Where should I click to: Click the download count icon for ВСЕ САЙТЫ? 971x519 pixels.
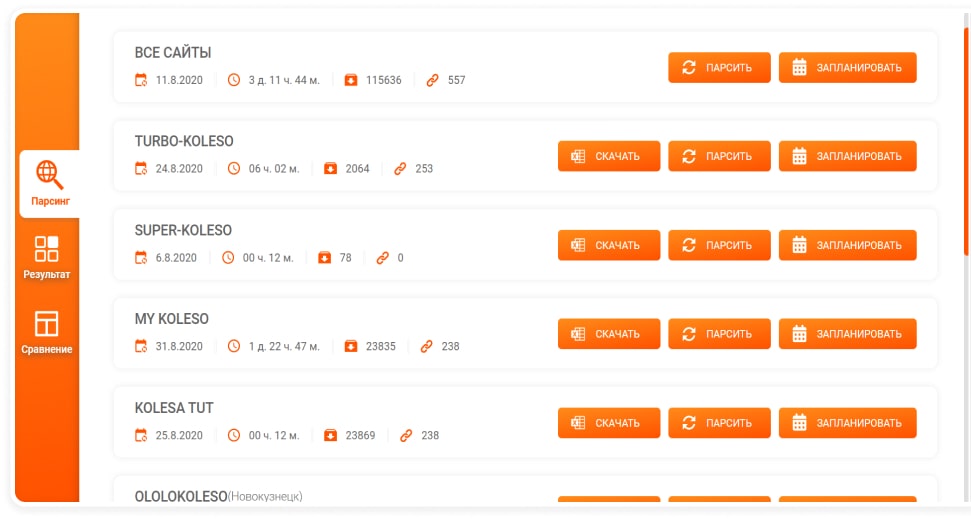tap(351, 80)
